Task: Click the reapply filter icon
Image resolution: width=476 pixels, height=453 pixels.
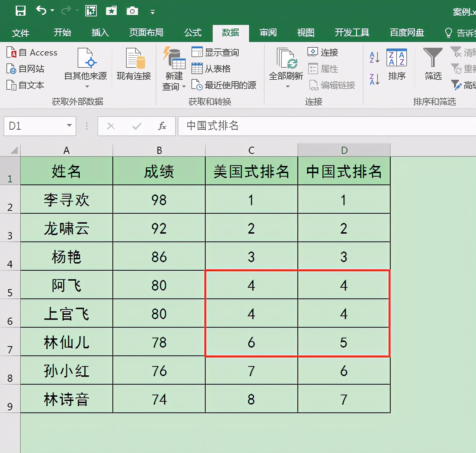Action: coord(456,68)
